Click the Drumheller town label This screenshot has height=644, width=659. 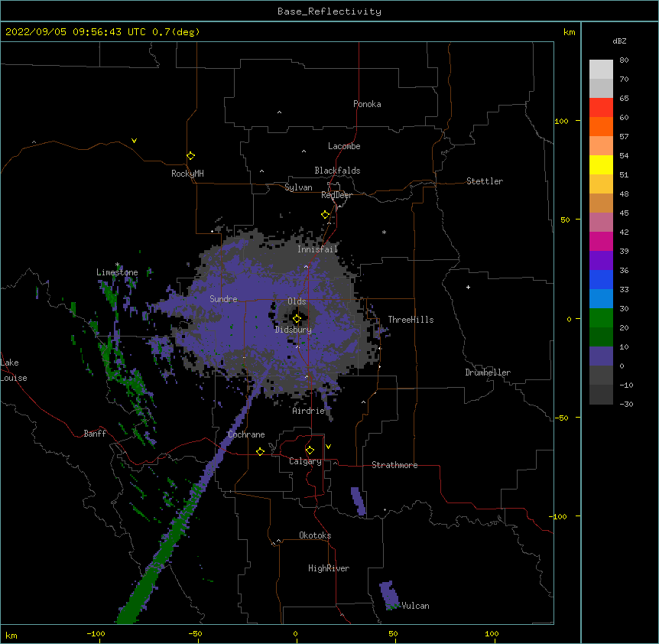coord(488,372)
